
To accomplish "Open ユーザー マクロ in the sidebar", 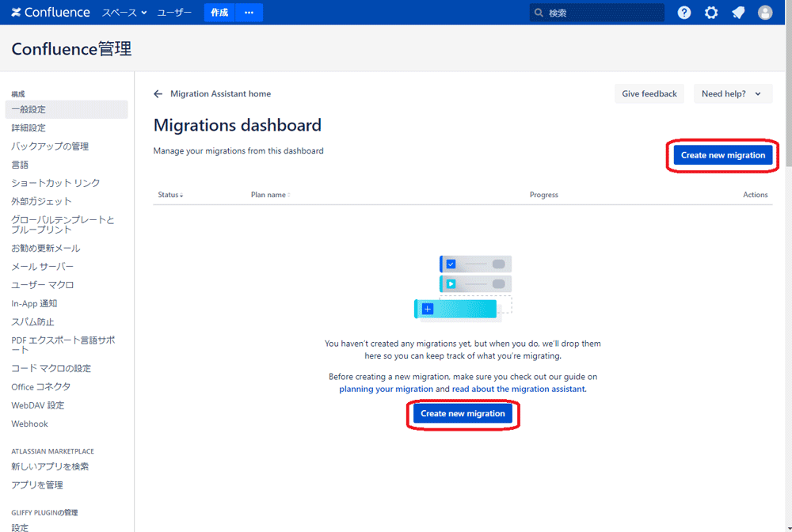I will click(x=43, y=285).
